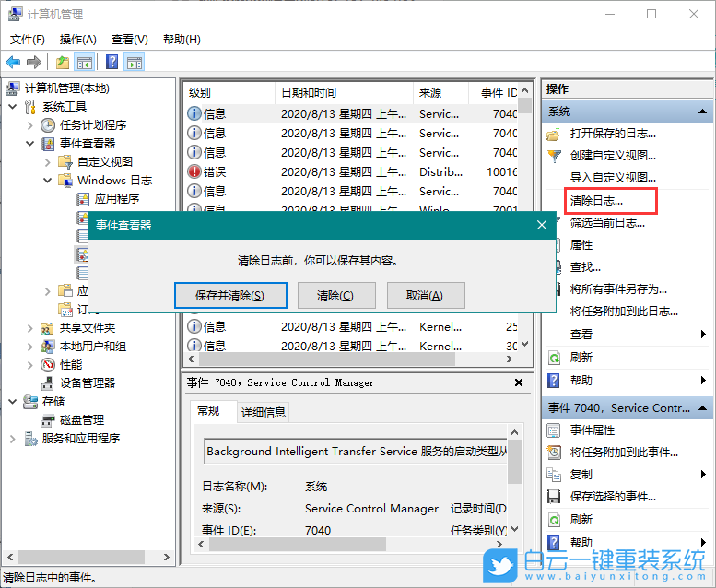This screenshot has width=716, height=588.
Task: Click the 保存并清除(S) button
Action: [x=230, y=296]
